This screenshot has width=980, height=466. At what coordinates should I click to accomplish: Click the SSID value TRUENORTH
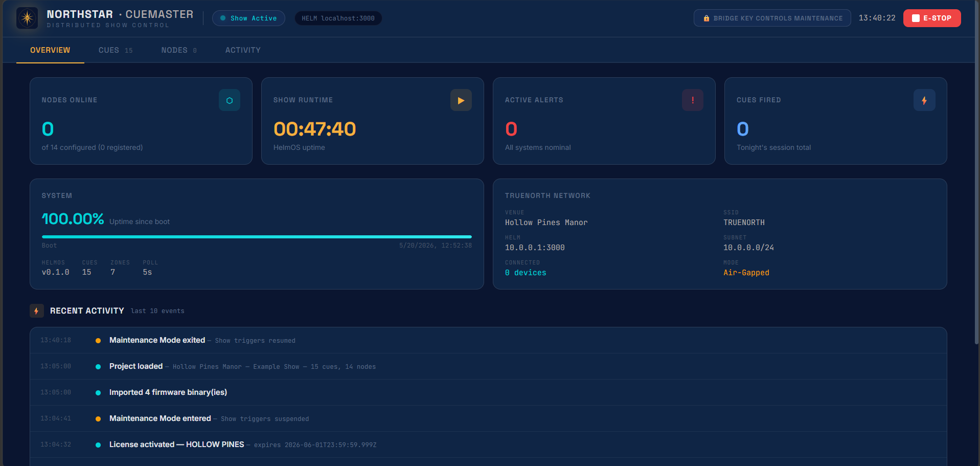(x=744, y=223)
